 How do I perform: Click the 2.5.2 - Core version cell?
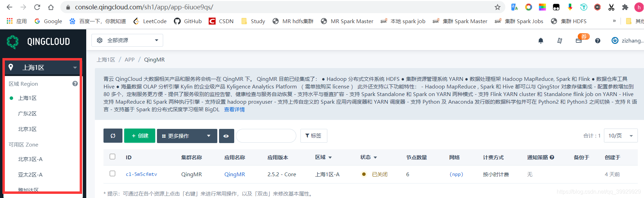(282, 175)
